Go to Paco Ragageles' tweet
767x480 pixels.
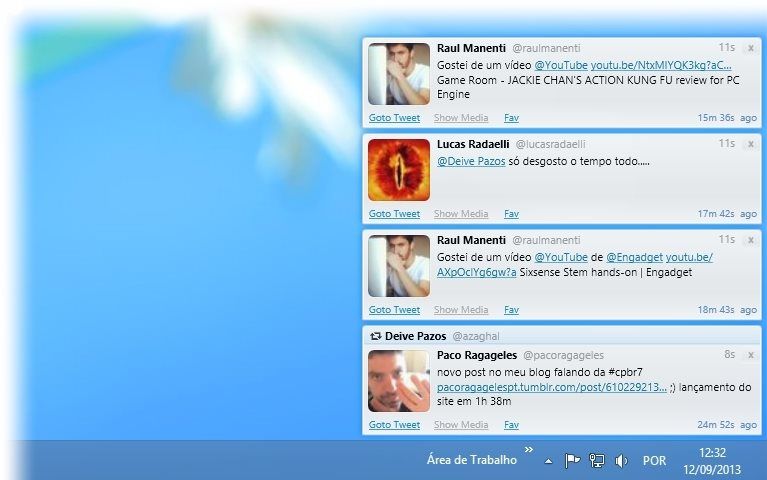[394, 425]
